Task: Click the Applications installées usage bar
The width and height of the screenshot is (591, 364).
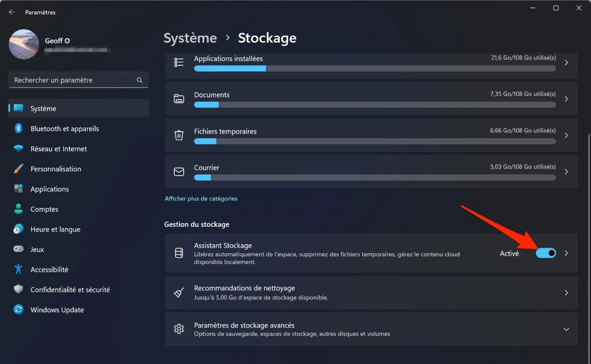Action: click(375, 68)
